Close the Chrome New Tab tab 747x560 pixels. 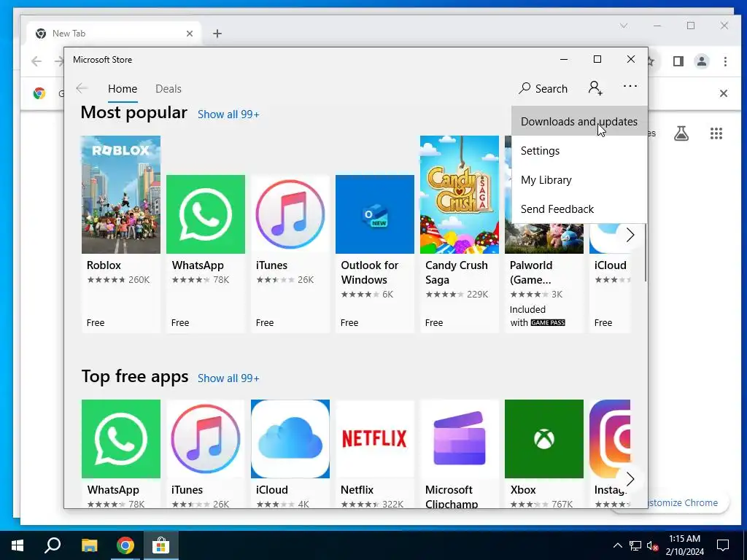coord(190,34)
